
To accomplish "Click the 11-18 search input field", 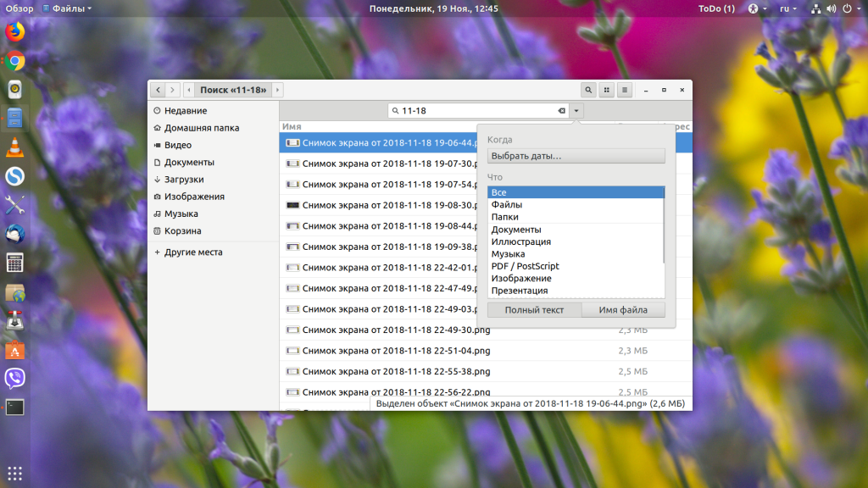I will (x=476, y=111).
